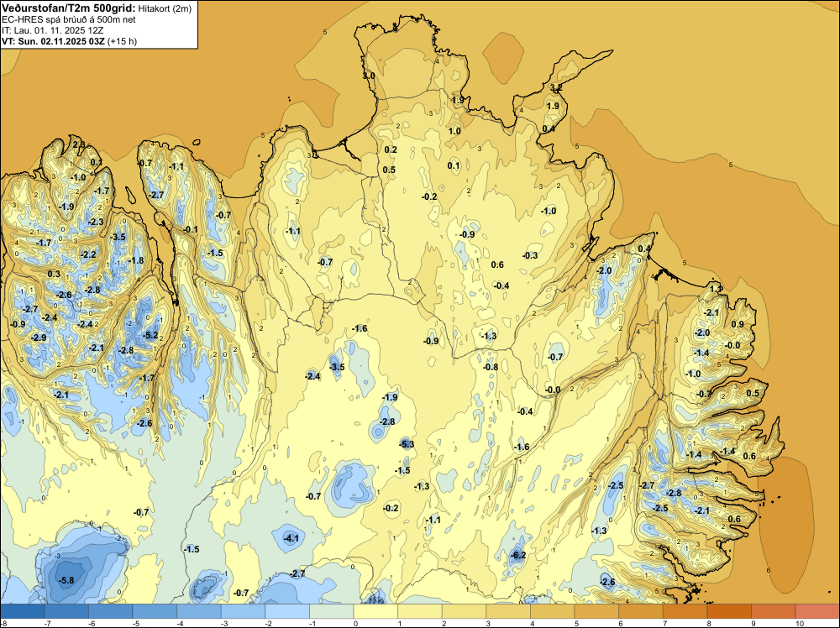Click the temperature value '-2.3' on the map
This screenshot has height=628, width=840.
coord(96,222)
